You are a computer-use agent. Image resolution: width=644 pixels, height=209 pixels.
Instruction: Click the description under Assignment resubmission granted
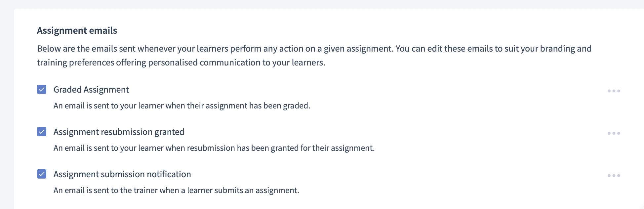(x=214, y=148)
